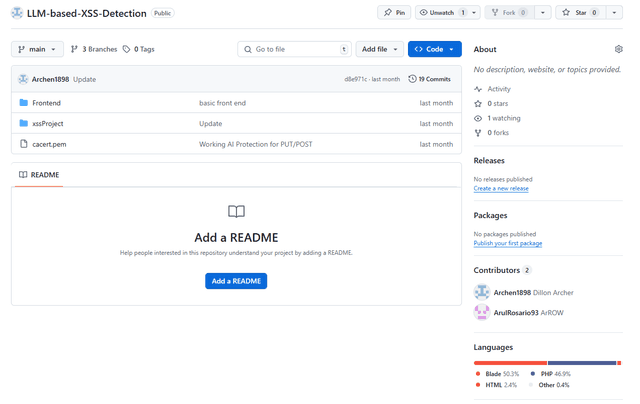Click the blue PHP segment of language bar
This screenshot has width=640, height=404.
pos(582,363)
